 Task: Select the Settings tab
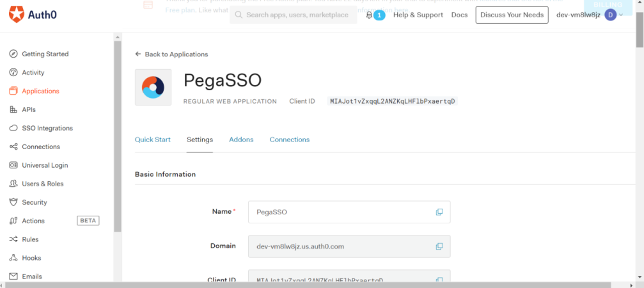coord(200,140)
